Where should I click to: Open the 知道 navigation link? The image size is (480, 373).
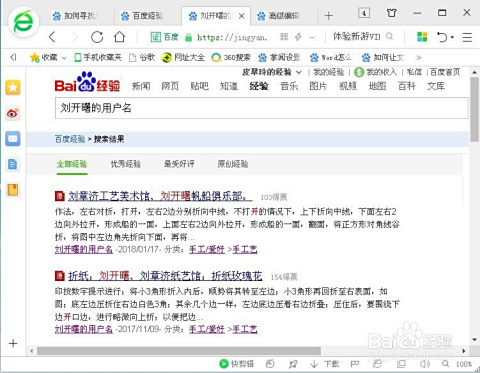[x=229, y=86]
